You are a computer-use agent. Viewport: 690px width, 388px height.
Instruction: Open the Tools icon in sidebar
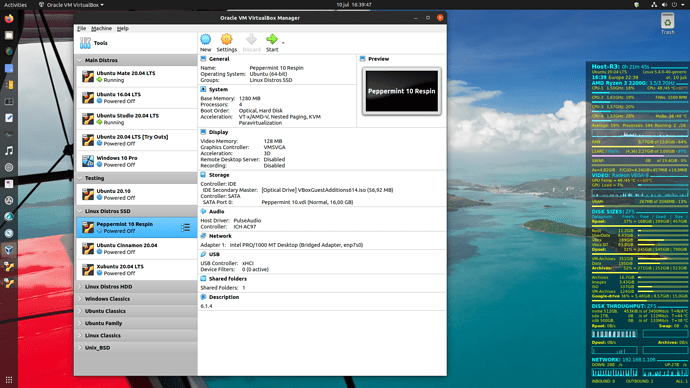(85, 43)
